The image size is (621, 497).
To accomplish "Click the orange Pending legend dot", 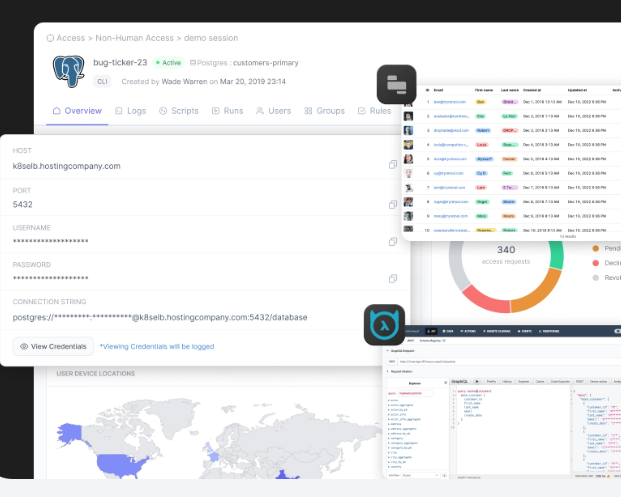I will pos(595,248).
